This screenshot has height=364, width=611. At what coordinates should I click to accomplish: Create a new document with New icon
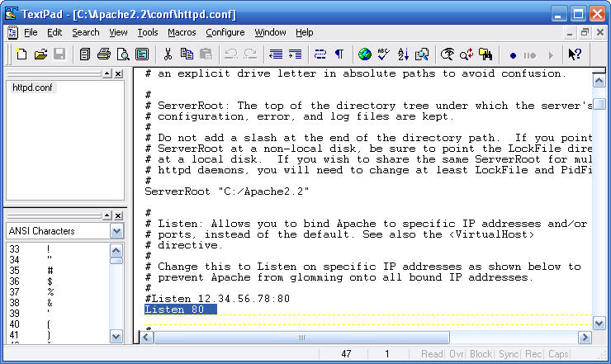click(21, 54)
